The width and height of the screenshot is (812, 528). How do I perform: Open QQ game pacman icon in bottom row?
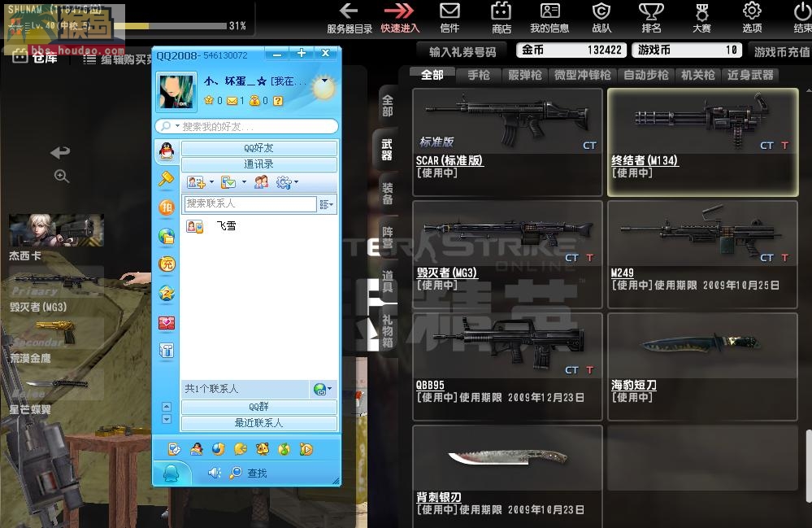(241, 449)
